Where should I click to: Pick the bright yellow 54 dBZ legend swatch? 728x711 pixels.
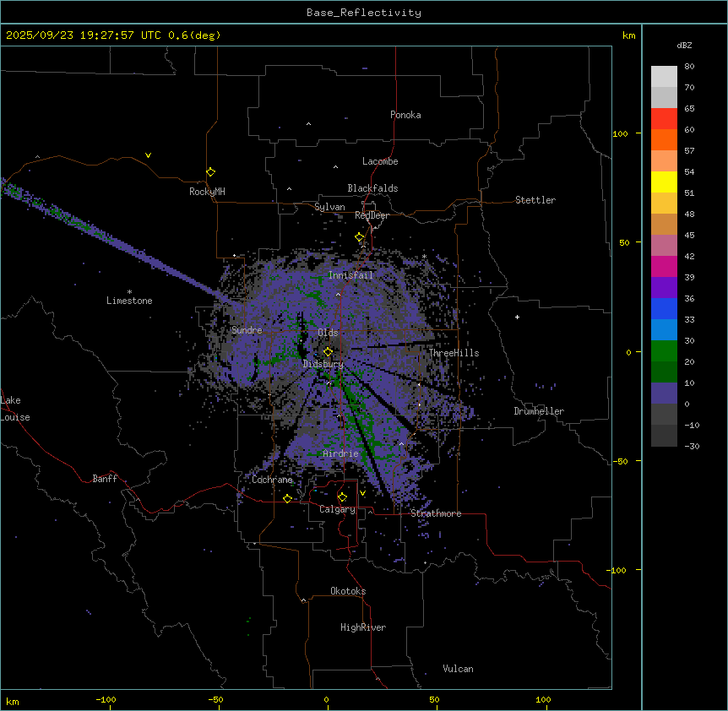[x=664, y=182]
